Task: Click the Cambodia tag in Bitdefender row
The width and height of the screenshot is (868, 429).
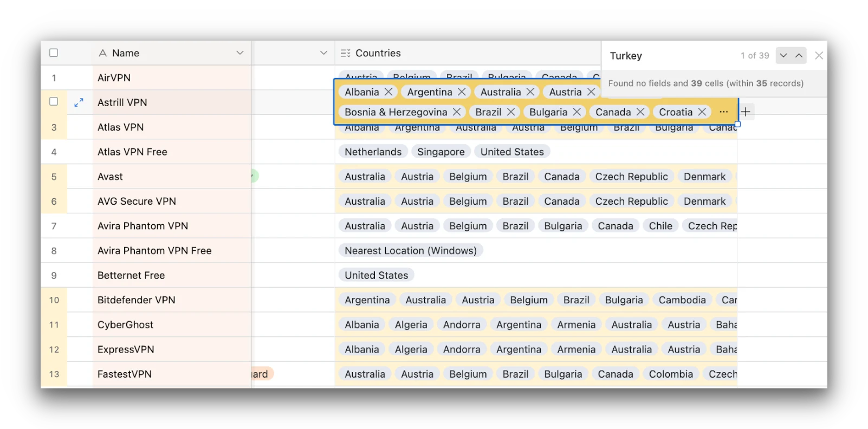Action: (682, 300)
